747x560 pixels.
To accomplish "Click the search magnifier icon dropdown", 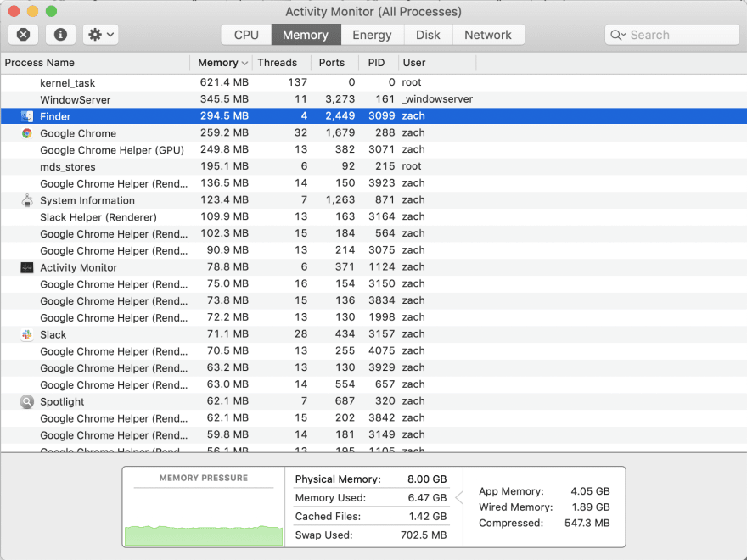I will (618, 36).
